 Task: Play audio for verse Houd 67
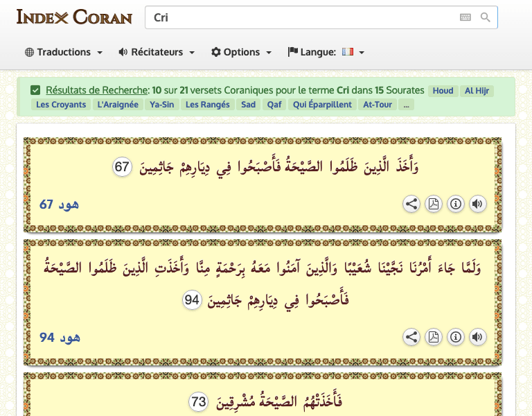click(477, 204)
